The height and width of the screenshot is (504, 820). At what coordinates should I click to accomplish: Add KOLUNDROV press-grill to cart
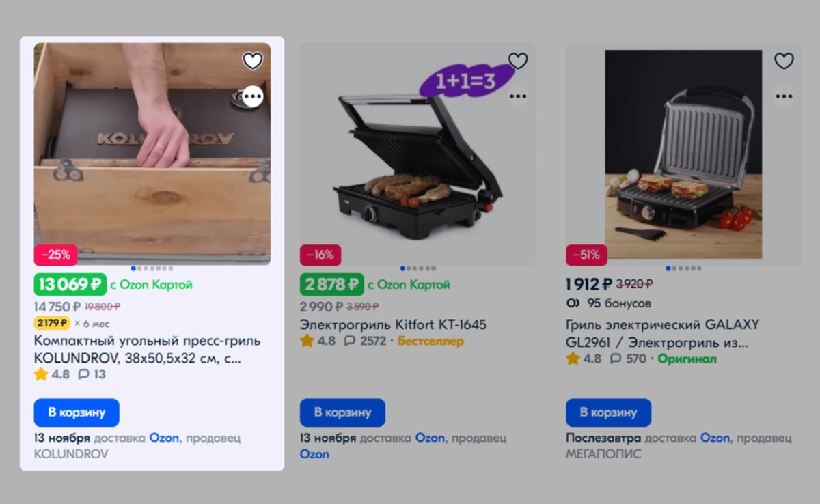(77, 412)
